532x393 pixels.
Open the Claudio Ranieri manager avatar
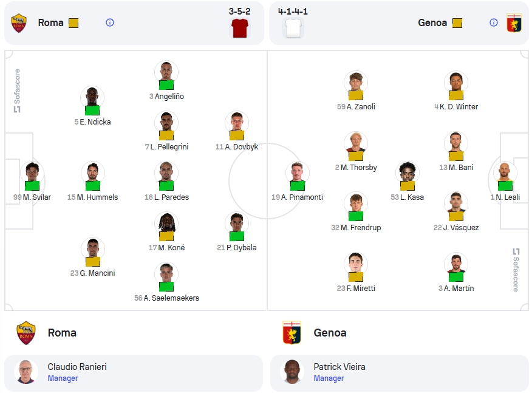tap(26, 372)
